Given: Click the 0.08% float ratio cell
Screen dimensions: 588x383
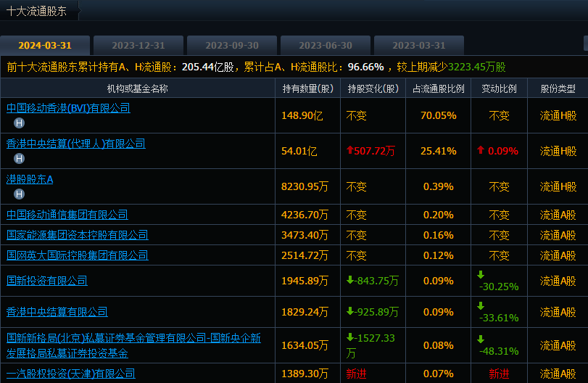Looking at the screenshot, I should pos(439,345).
